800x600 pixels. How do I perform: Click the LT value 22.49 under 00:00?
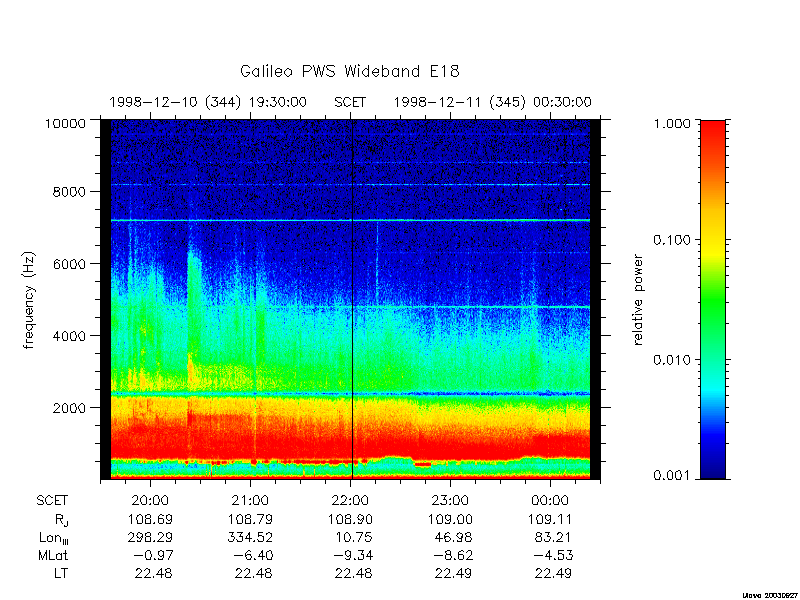click(x=554, y=573)
